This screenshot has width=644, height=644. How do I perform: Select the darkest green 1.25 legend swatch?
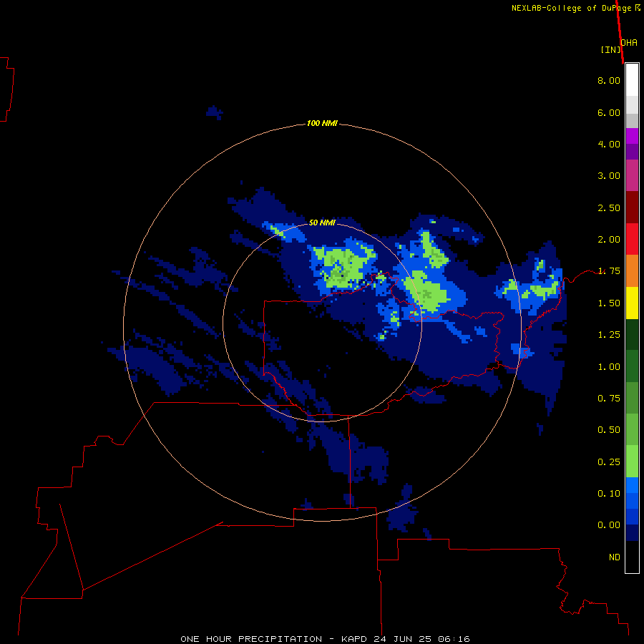632,334
